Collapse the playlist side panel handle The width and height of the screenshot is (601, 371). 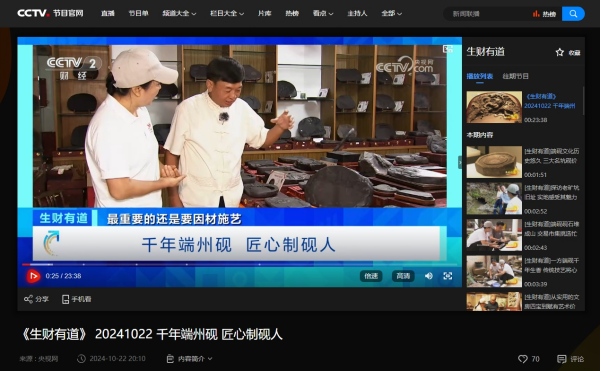click(x=460, y=163)
